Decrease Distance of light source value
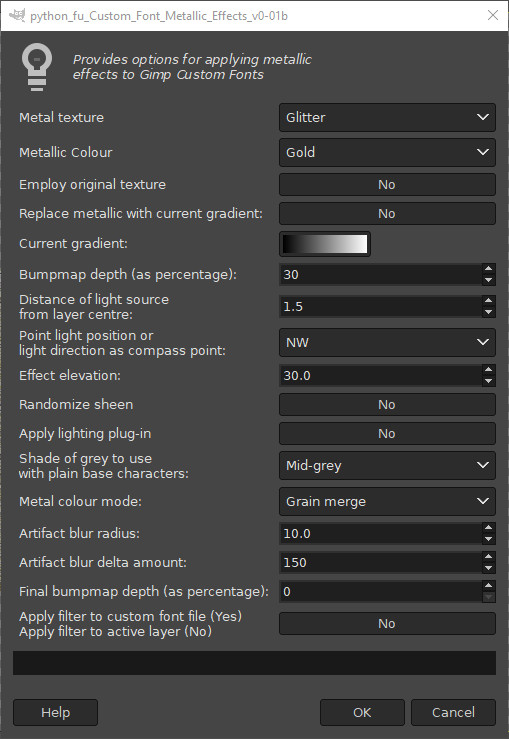The height and width of the screenshot is (739, 509). click(488, 312)
